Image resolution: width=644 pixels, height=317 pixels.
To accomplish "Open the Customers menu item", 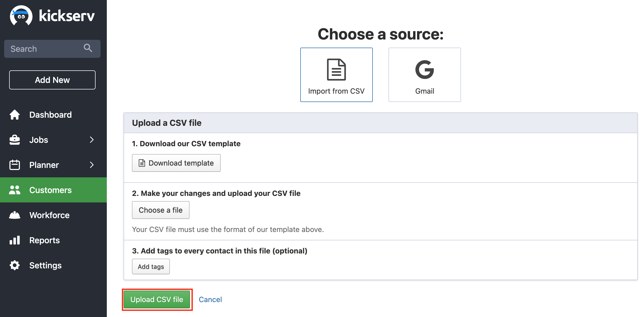I will click(50, 190).
